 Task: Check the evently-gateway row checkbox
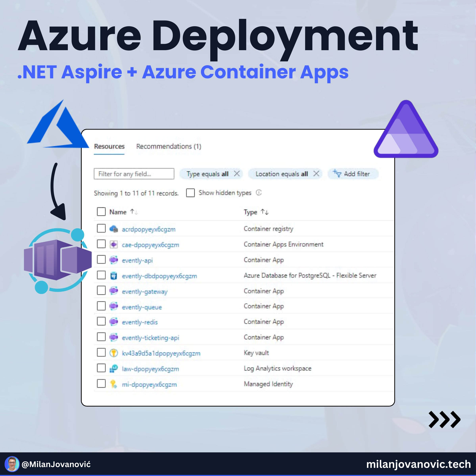pyautogui.click(x=101, y=291)
